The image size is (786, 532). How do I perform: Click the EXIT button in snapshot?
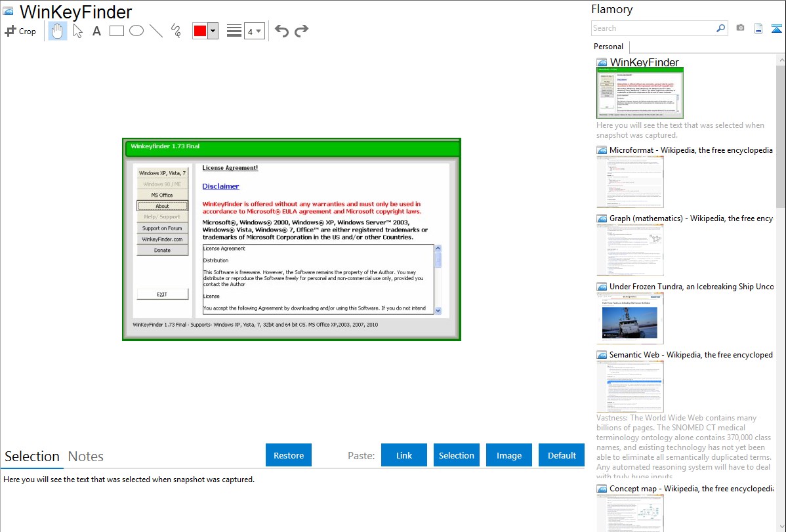point(163,295)
